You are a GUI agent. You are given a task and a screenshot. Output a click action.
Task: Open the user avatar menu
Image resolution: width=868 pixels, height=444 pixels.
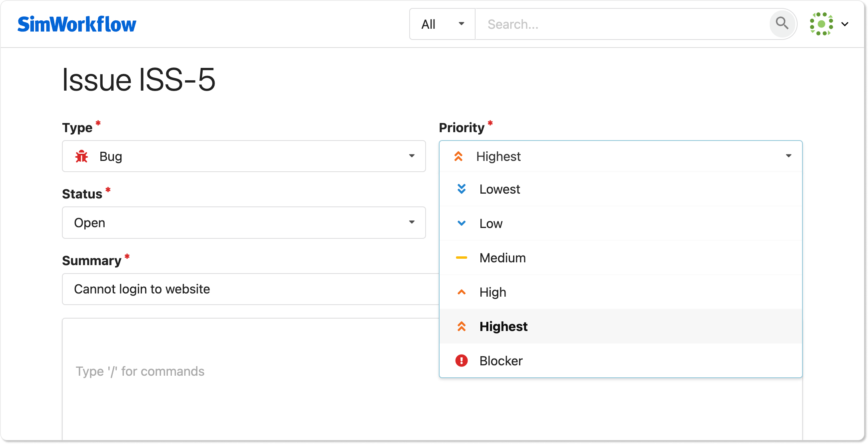(821, 24)
